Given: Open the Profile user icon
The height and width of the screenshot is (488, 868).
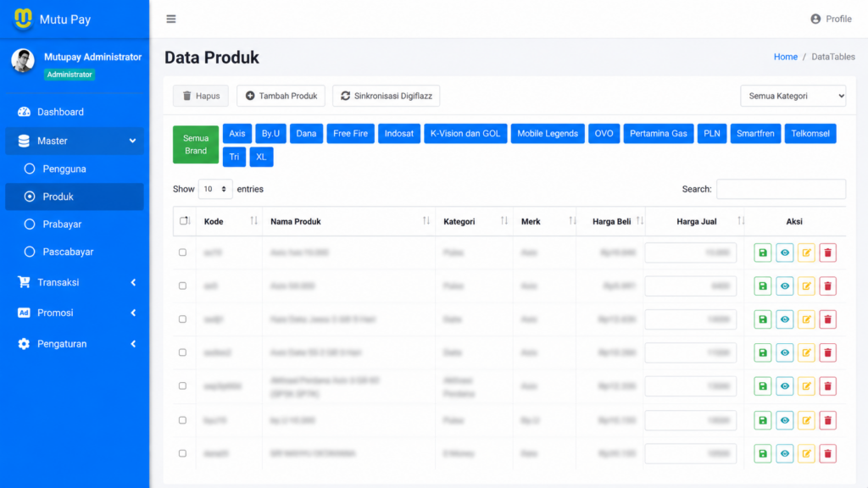Looking at the screenshot, I should tap(815, 19).
